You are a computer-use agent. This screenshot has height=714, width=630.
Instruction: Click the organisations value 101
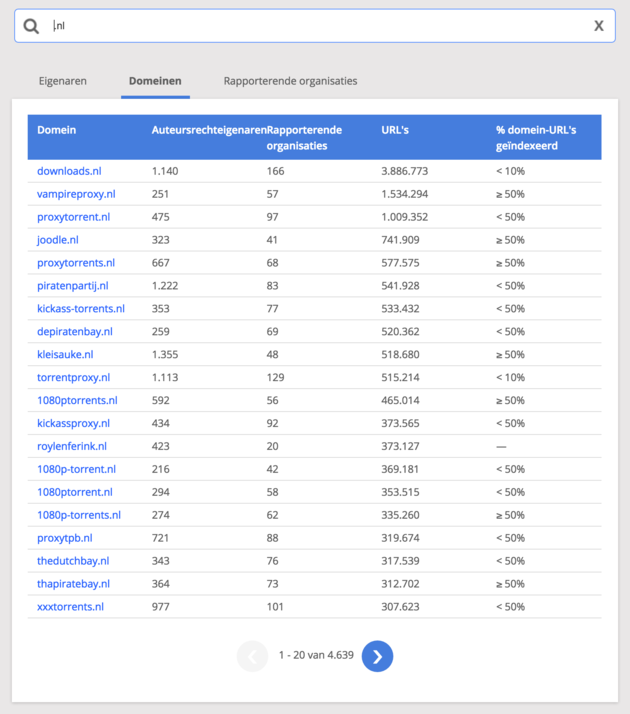coord(275,607)
